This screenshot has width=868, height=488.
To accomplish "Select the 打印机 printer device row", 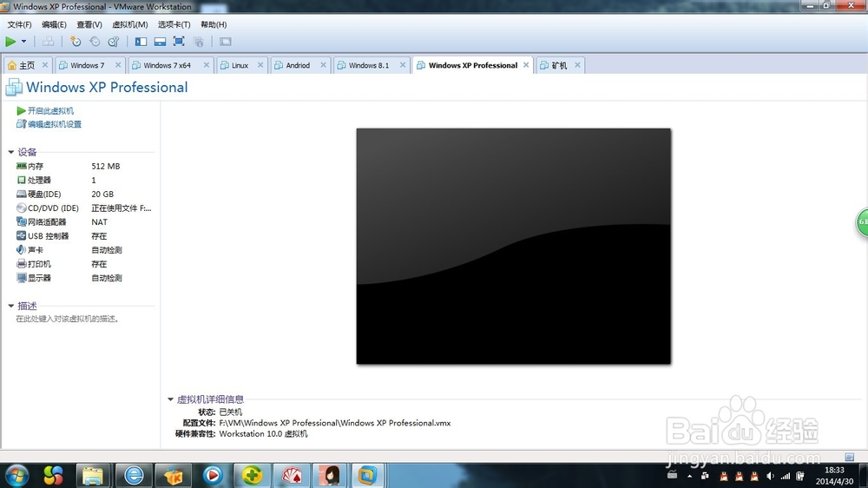I will [x=84, y=264].
